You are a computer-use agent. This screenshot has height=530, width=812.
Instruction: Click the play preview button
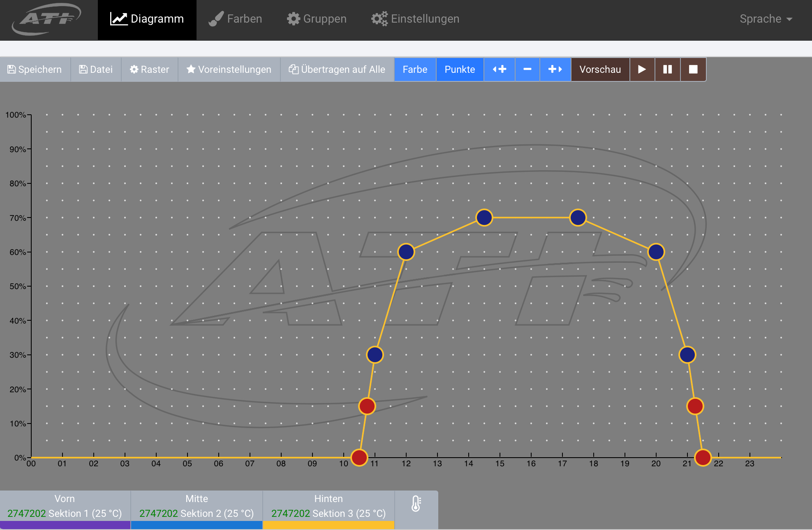(642, 69)
